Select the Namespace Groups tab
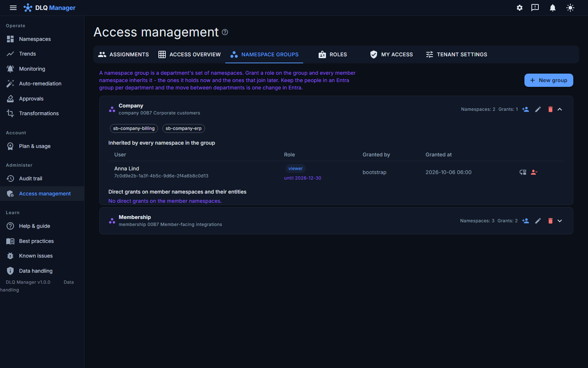 (265, 54)
